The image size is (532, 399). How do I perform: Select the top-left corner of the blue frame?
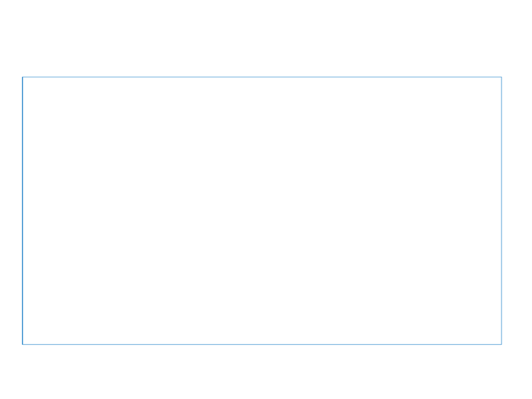tap(23, 77)
